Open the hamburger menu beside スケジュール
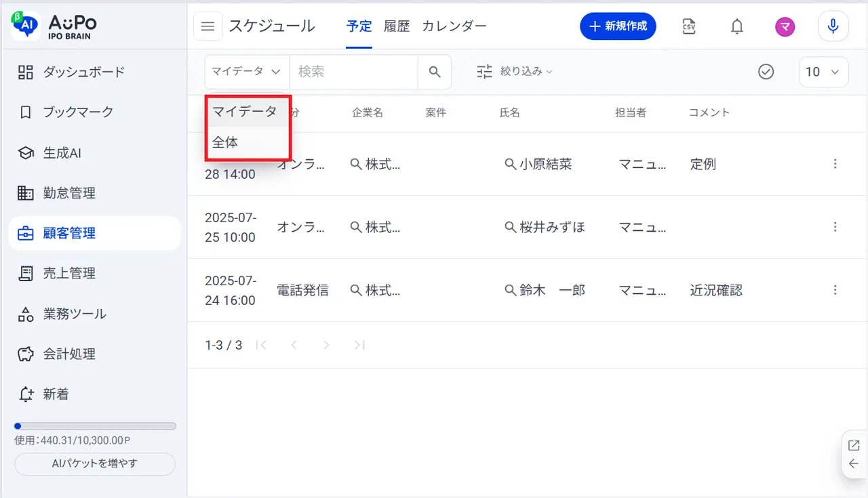 208,26
